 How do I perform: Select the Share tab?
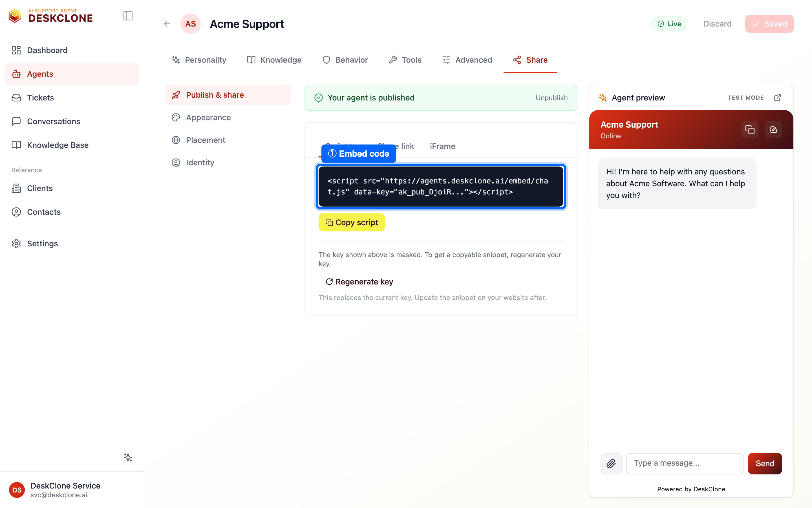pos(530,60)
